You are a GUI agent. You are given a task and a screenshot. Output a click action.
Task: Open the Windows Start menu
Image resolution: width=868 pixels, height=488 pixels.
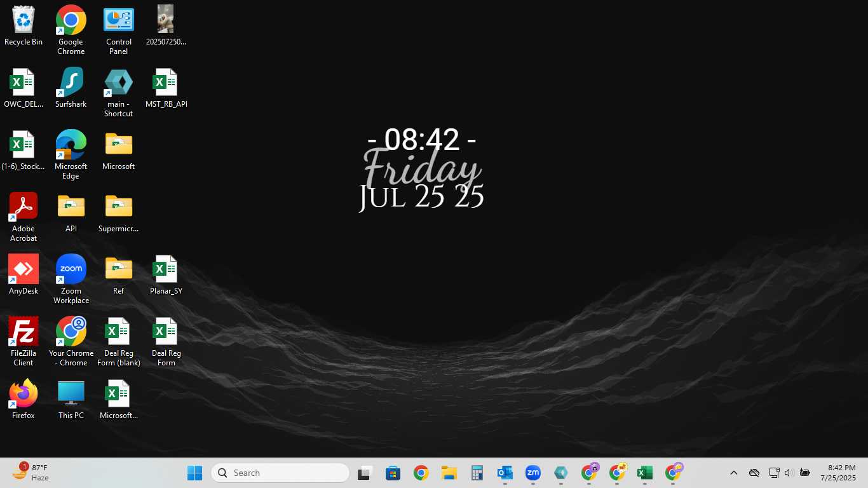pyautogui.click(x=195, y=473)
